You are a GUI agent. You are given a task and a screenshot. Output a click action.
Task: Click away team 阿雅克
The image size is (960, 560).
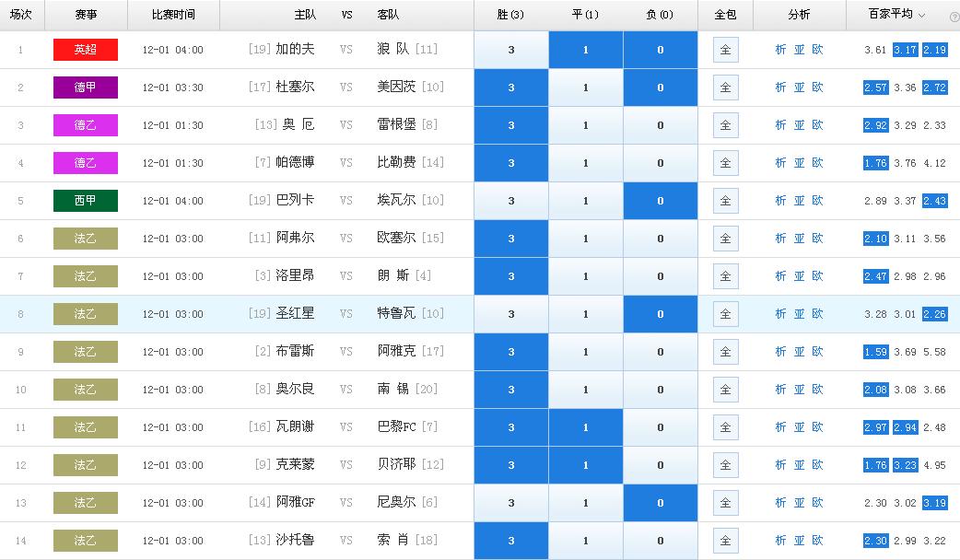(x=396, y=351)
